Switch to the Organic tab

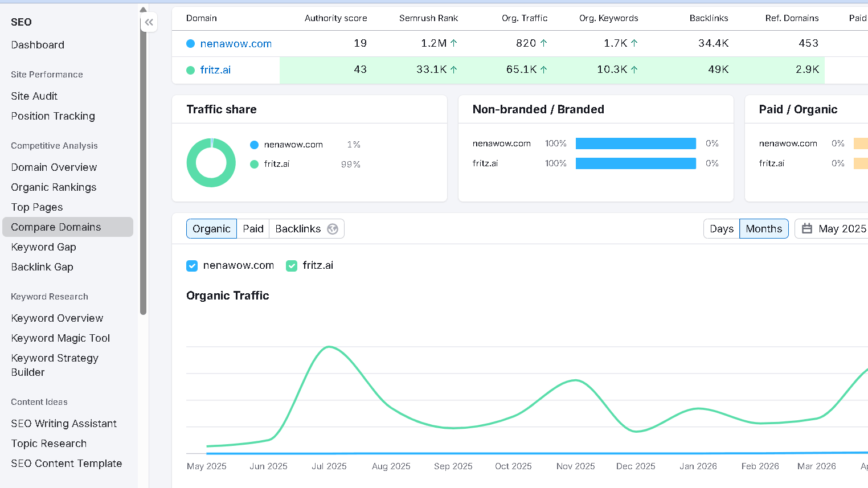tap(211, 229)
